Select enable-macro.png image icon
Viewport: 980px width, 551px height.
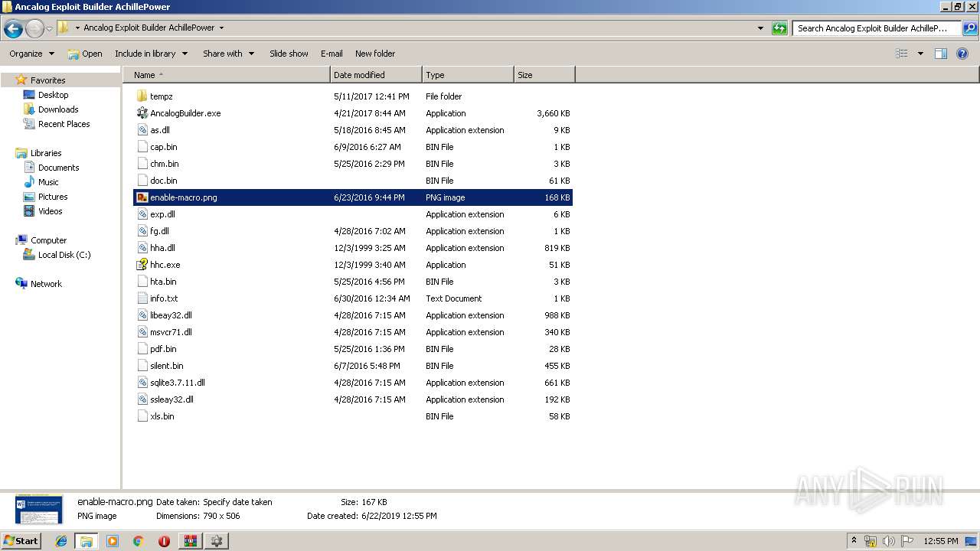point(142,197)
